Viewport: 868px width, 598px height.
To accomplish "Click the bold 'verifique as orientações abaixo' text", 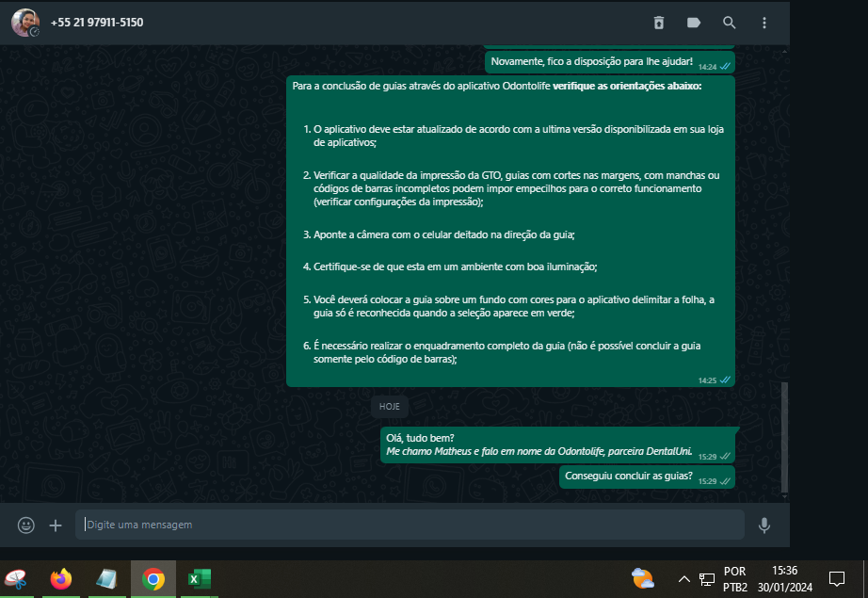I will [x=627, y=86].
